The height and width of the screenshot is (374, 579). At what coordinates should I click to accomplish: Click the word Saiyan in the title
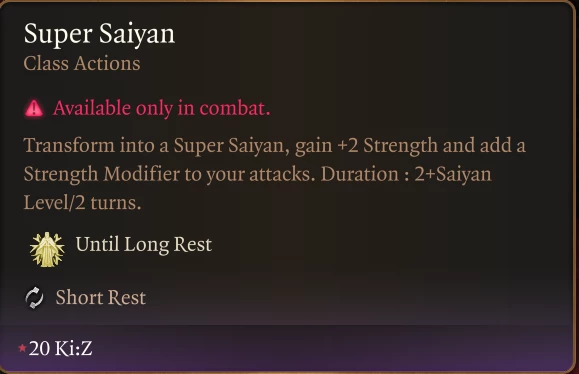coord(137,34)
